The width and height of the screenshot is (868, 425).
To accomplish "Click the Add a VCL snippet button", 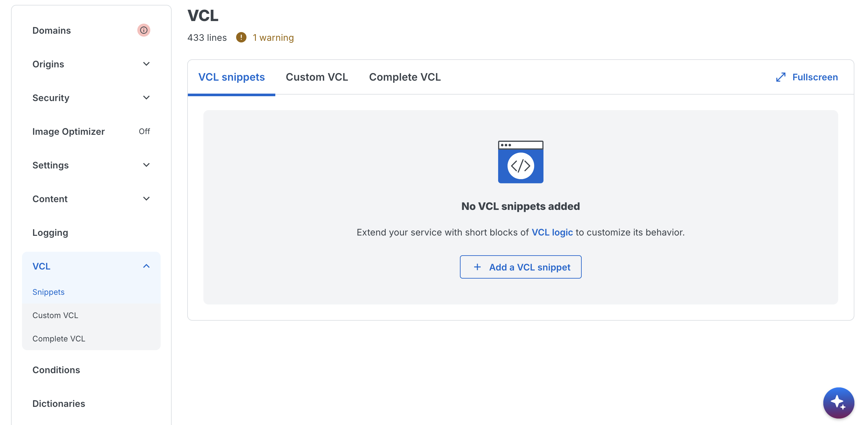I will coord(520,267).
